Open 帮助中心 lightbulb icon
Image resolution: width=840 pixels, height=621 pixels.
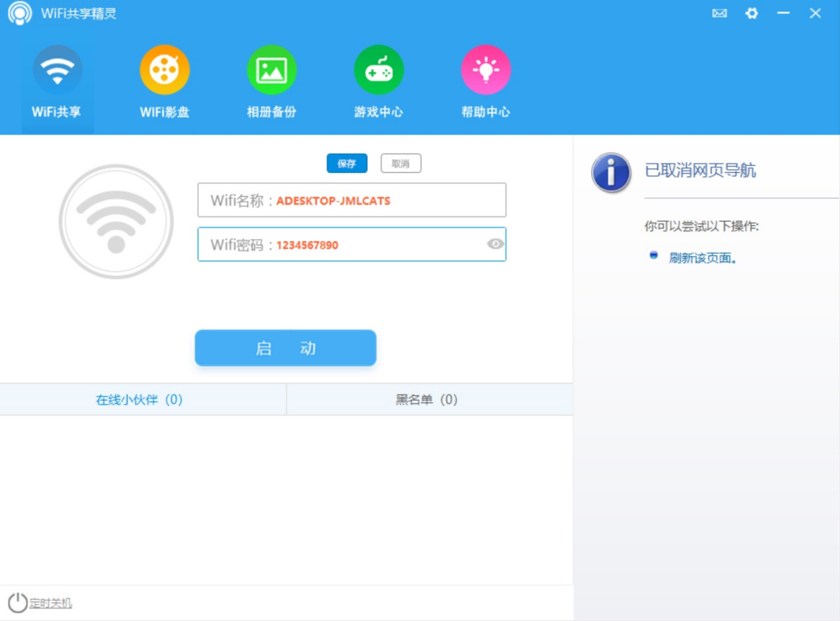click(486, 71)
